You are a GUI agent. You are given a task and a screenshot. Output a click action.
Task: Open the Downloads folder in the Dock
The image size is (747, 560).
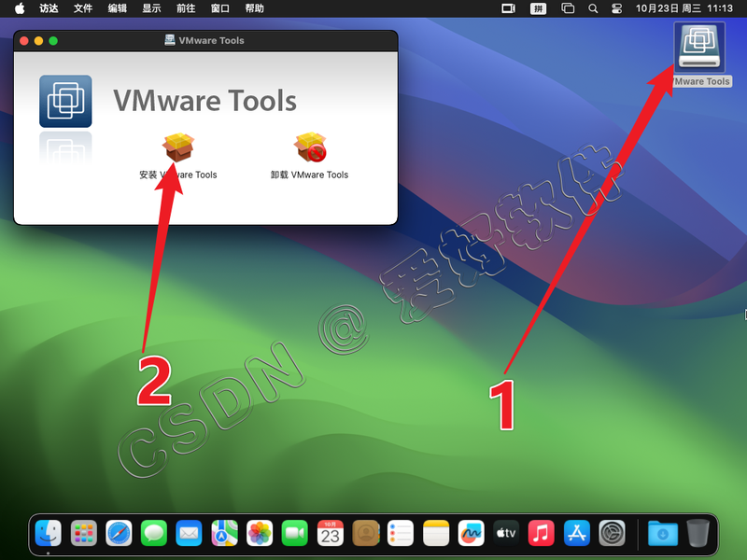click(663, 533)
